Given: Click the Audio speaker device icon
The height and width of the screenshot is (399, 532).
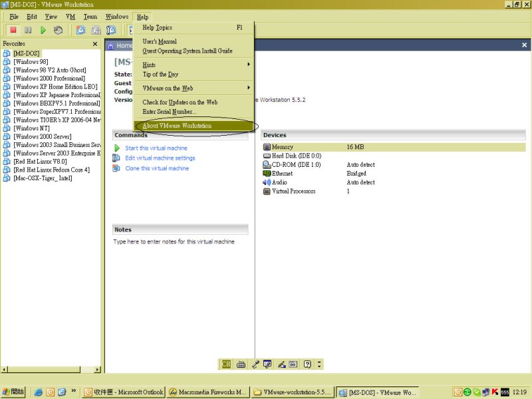Looking at the screenshot, I should coord(267,182).
